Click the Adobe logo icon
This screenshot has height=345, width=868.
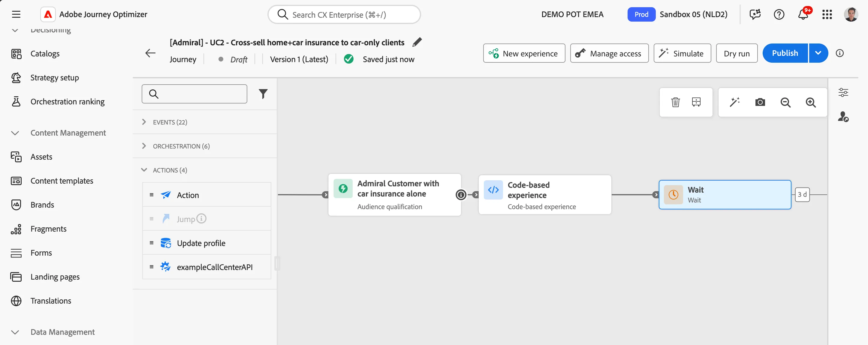pyautogui.click(x=48, y=14)
